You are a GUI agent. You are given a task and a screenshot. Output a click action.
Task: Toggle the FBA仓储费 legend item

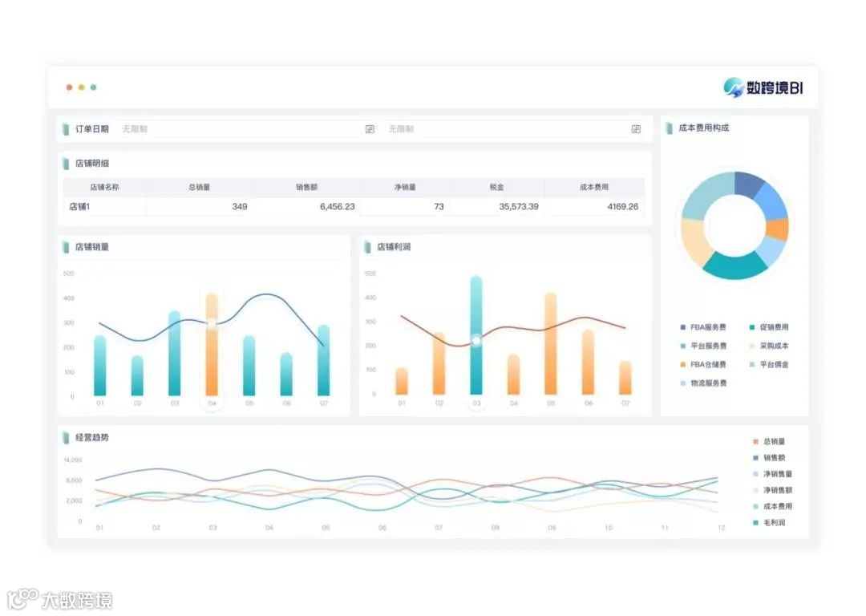coord(703,365)
